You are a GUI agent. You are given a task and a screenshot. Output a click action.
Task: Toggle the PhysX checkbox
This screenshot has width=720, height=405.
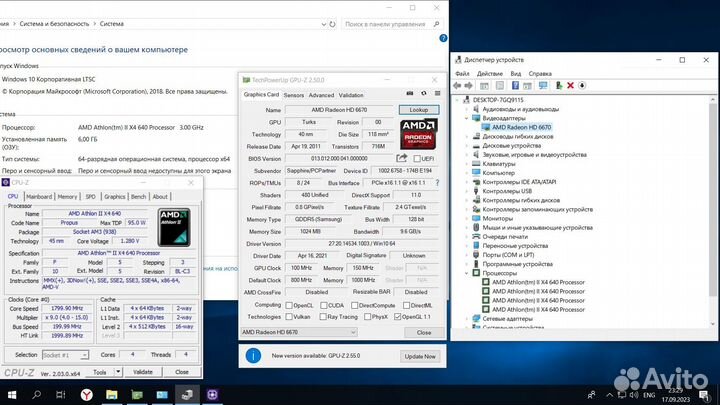point(367,317)
